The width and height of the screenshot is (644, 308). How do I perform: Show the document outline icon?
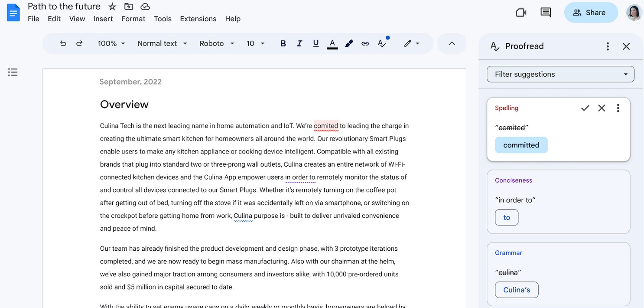(x=13, y=72)
